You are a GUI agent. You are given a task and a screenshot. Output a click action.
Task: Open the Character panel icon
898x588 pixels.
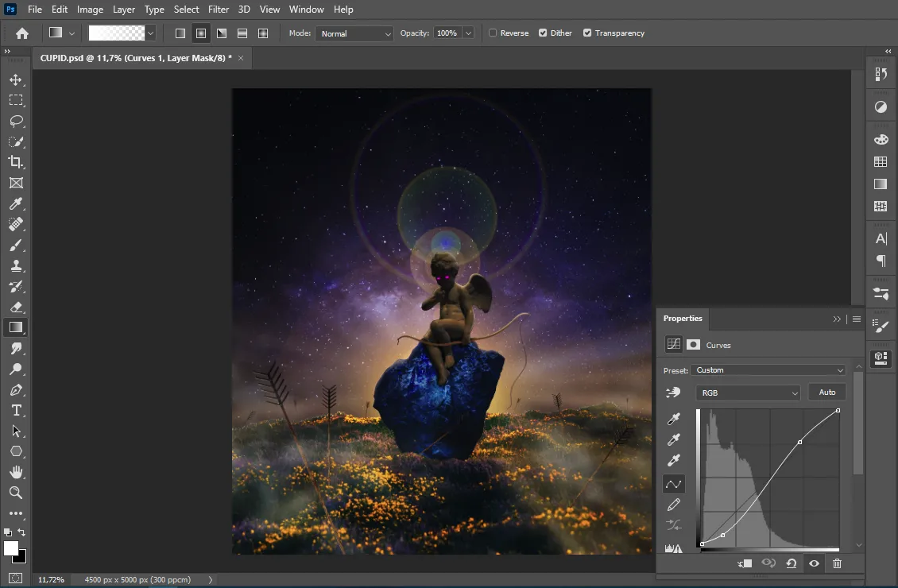881,238
